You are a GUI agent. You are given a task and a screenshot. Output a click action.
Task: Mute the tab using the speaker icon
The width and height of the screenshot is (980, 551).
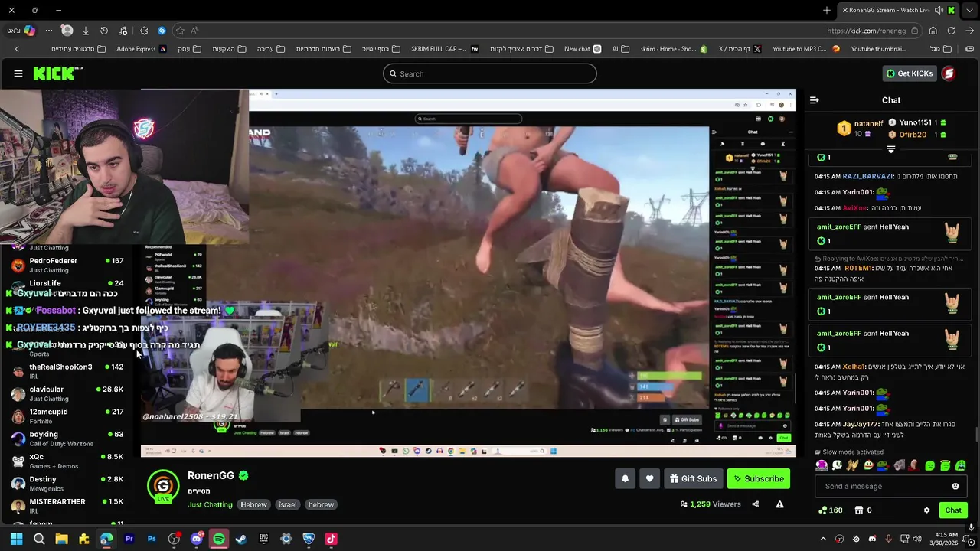(x=939, y=10)
